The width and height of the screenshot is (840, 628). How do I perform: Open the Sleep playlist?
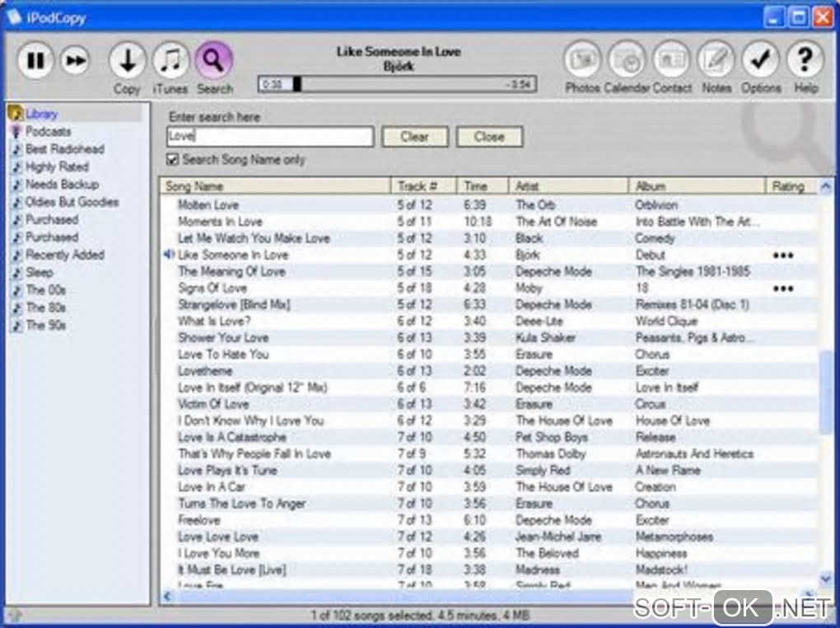point(39,273)
